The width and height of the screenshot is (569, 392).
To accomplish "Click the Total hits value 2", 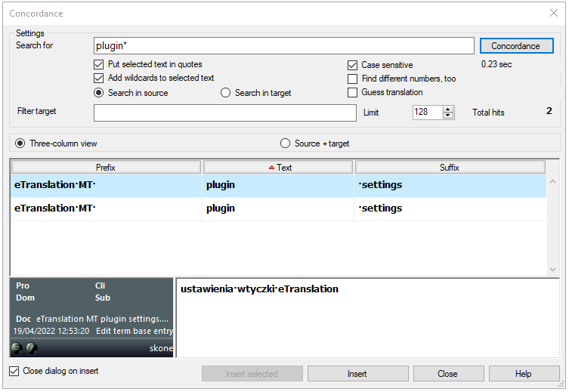I will point(549,111).
